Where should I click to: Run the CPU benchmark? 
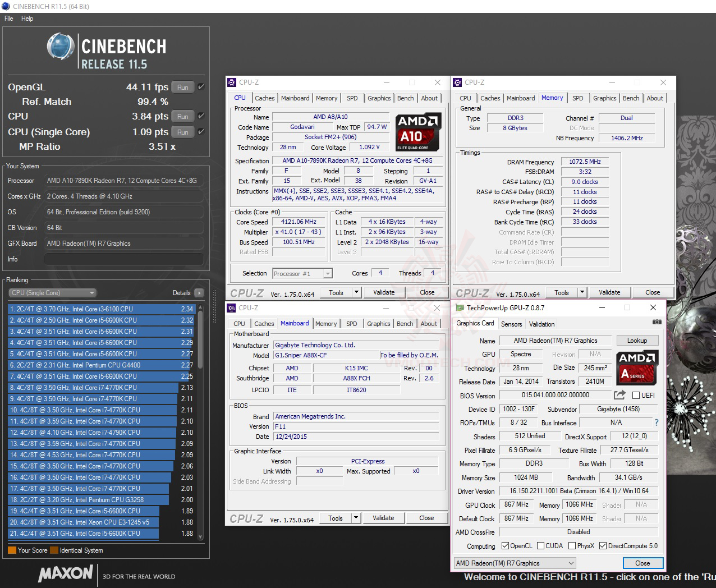pos(183,116)
